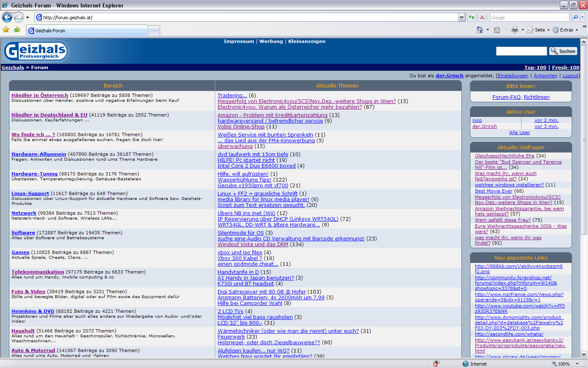Click the page scrollbar down arrow
The image size is (588, 368).
(584, 355)
